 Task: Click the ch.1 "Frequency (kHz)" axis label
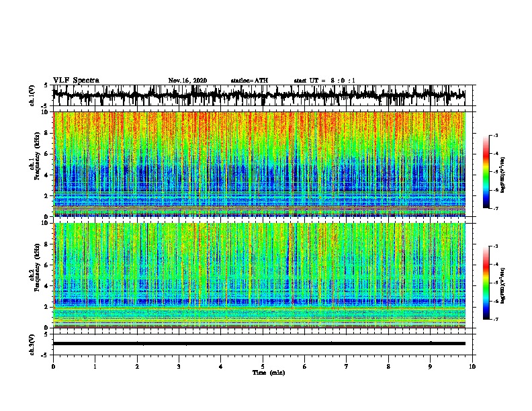pyautogui.click(x=38, y=156)
